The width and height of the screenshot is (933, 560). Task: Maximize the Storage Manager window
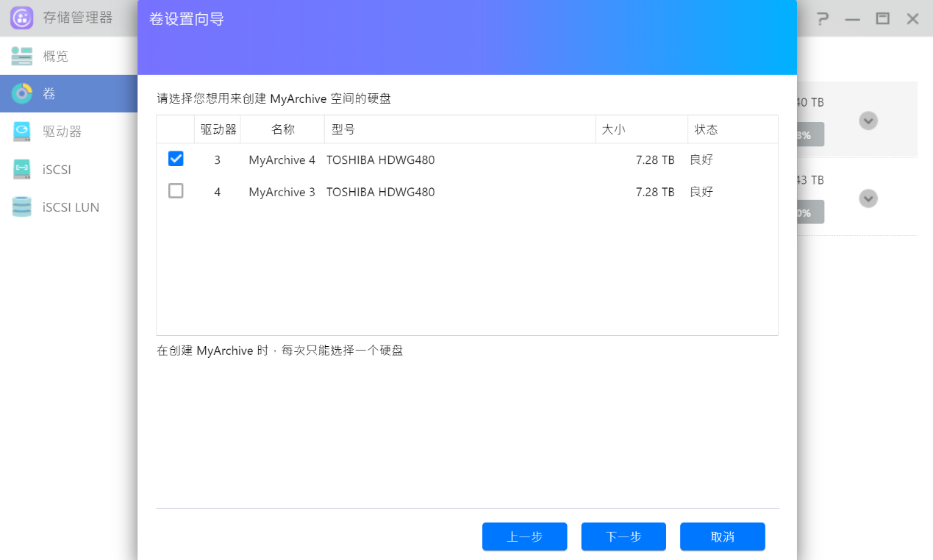tap(882, 18)
